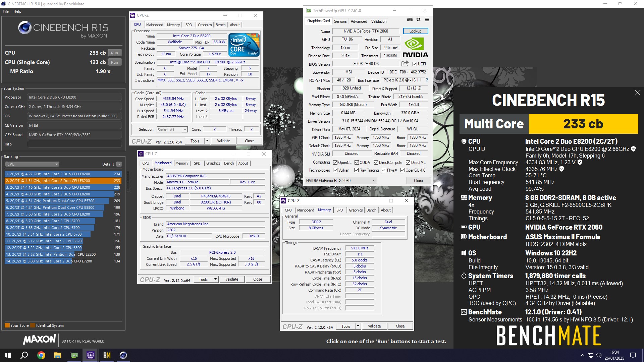Toggle the UEFI checkbox
This screenshot has height=362, width=644.
click(x=415, y=64)
